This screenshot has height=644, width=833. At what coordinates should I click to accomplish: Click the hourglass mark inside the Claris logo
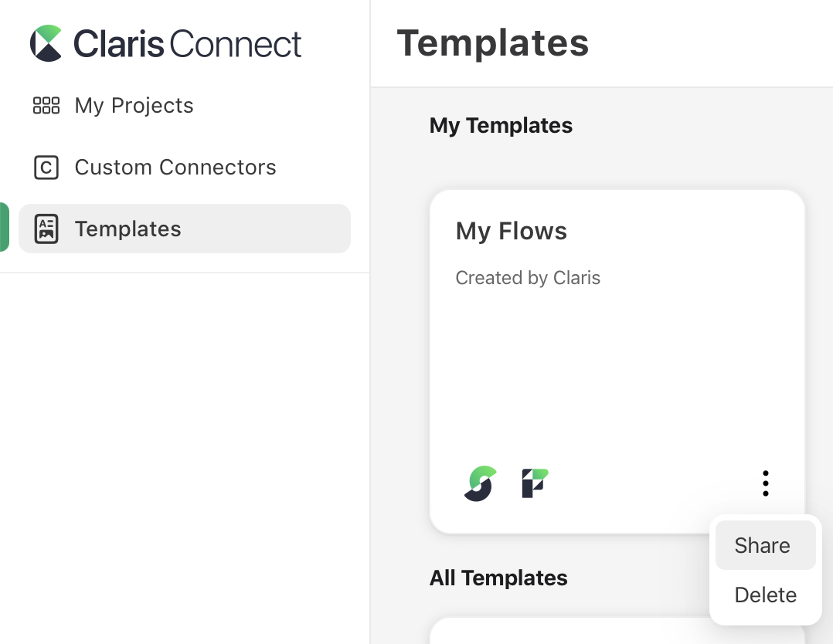coord(45,42)
